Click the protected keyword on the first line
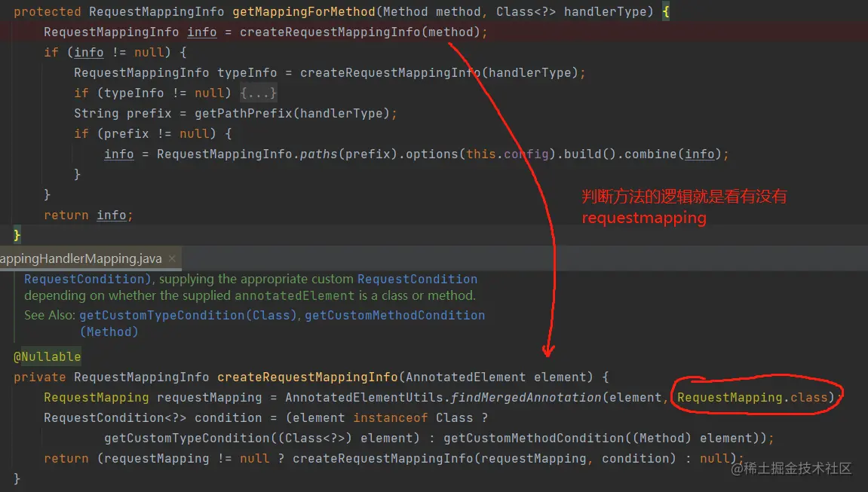868x492 pixels. coord(47,11)
